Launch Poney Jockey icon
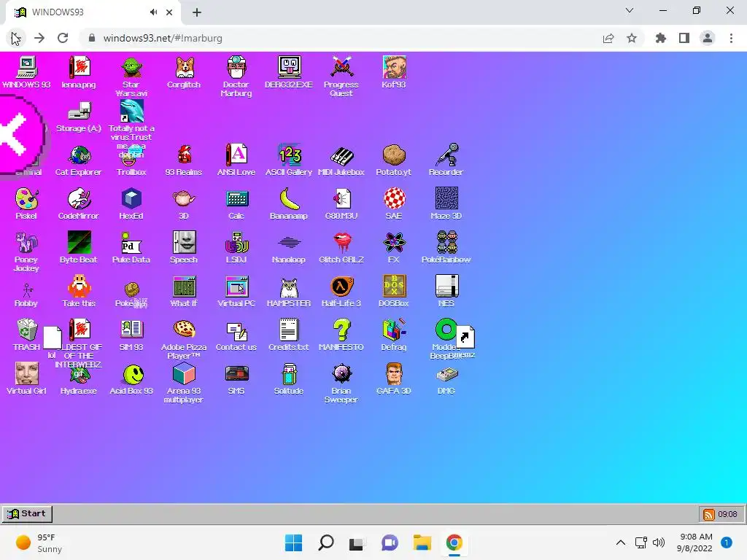The width and height of the screenshot is (747, 560). click(27, 243)
